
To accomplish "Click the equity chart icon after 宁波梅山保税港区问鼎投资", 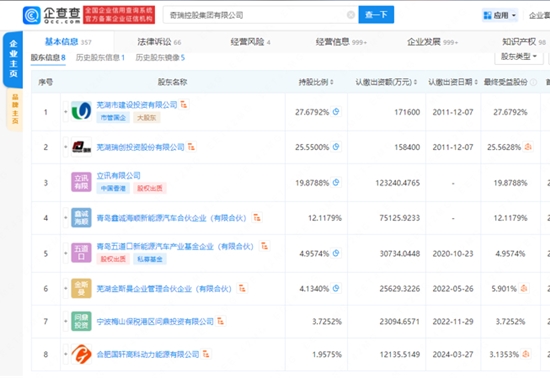I will tap(221, 321).
